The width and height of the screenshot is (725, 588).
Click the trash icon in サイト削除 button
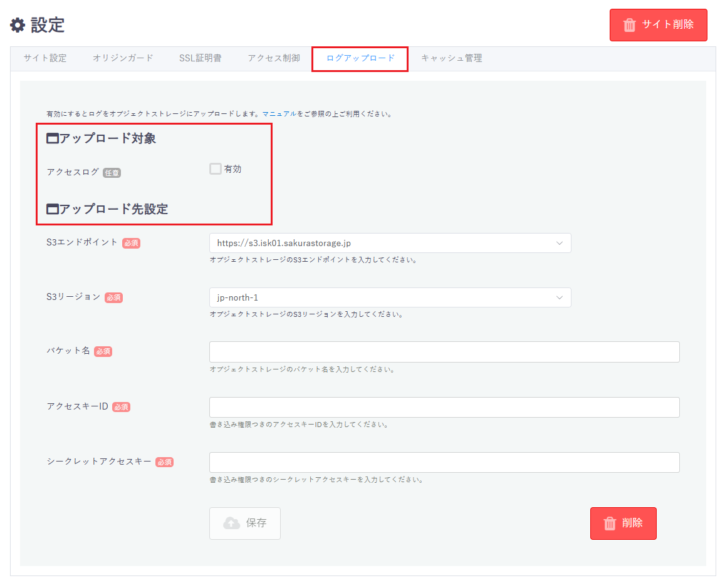[629, 25]
